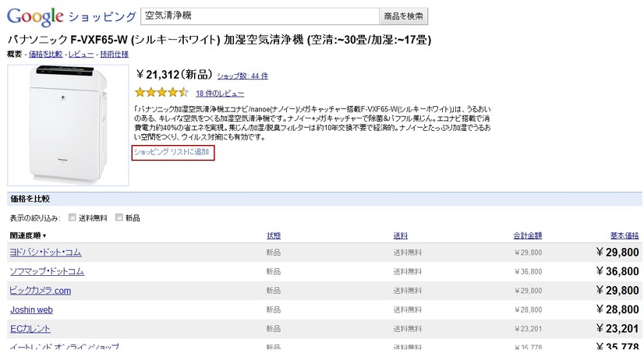Click 送料無料 in the ソフマップ・ドットコム row
This screenshot has height=357, width=644.
[x=408, y=271]
